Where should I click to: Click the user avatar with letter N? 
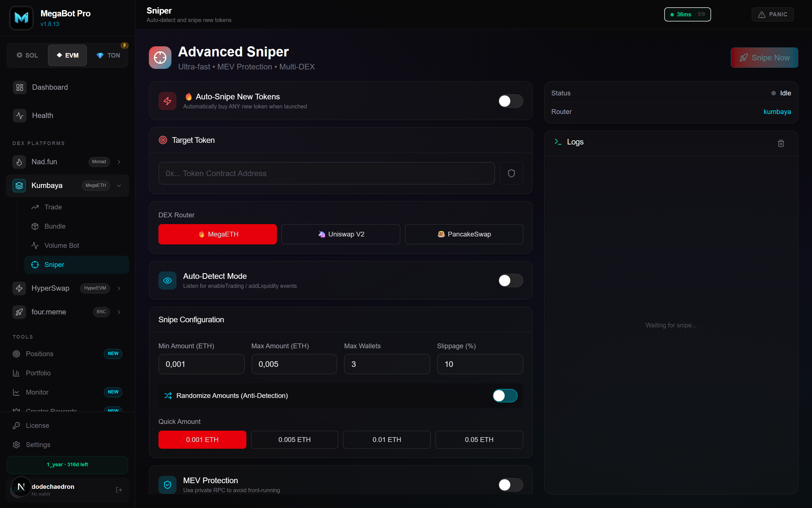click(x=21, y=487)
